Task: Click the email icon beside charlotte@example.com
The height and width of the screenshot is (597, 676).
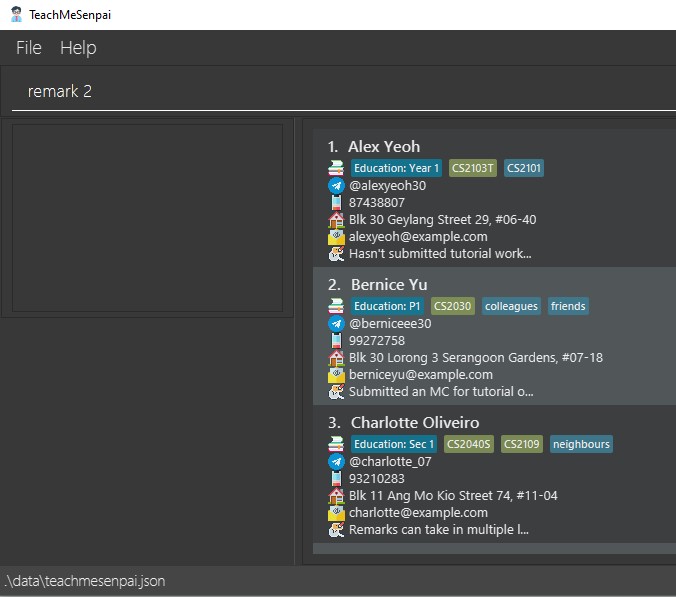Action: click(336, 513)
